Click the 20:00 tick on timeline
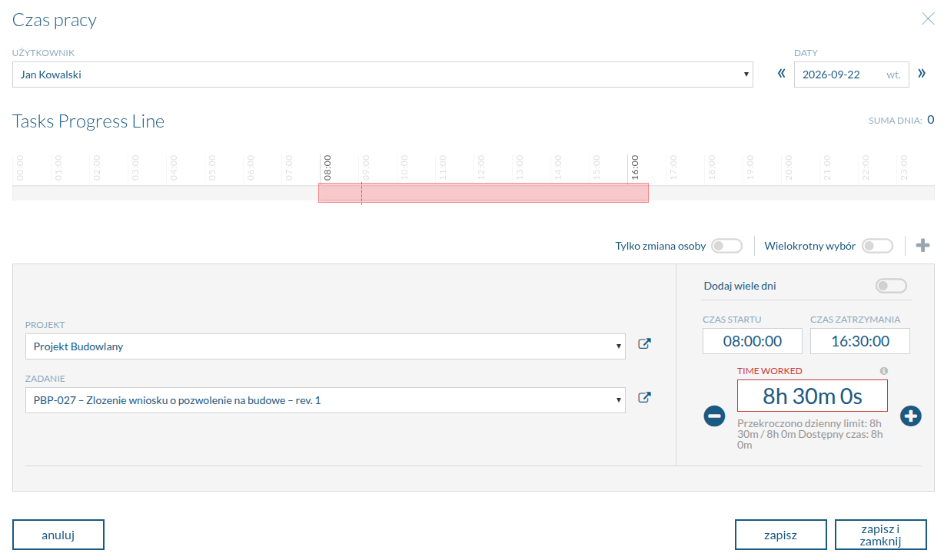The height and width of the screenshot is (560, 944). click(788, 167)
